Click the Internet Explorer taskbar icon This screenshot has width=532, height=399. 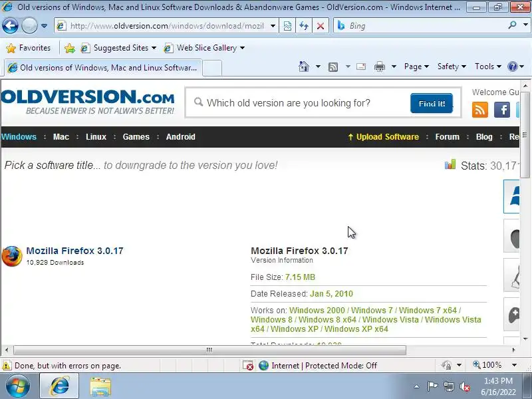[59, 386]
